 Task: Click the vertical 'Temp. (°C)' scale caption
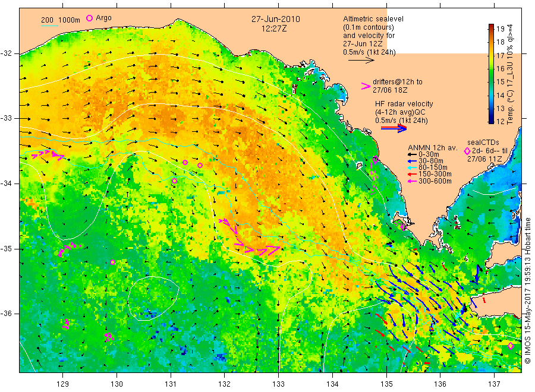(x=510, y=74)
